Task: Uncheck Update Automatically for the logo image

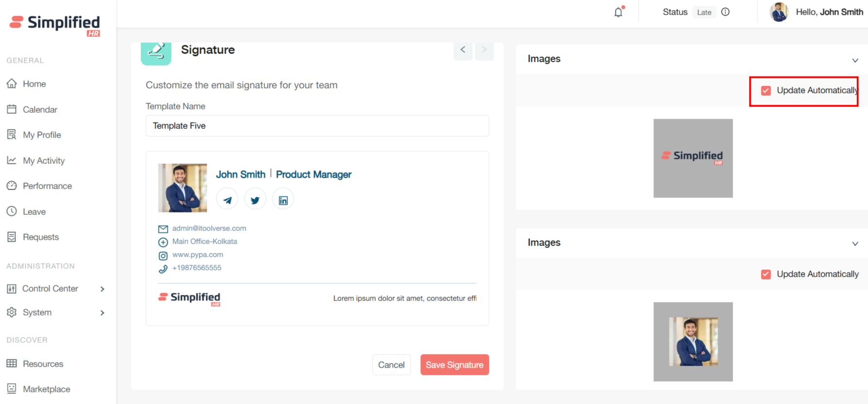Action: coord(766,90)
